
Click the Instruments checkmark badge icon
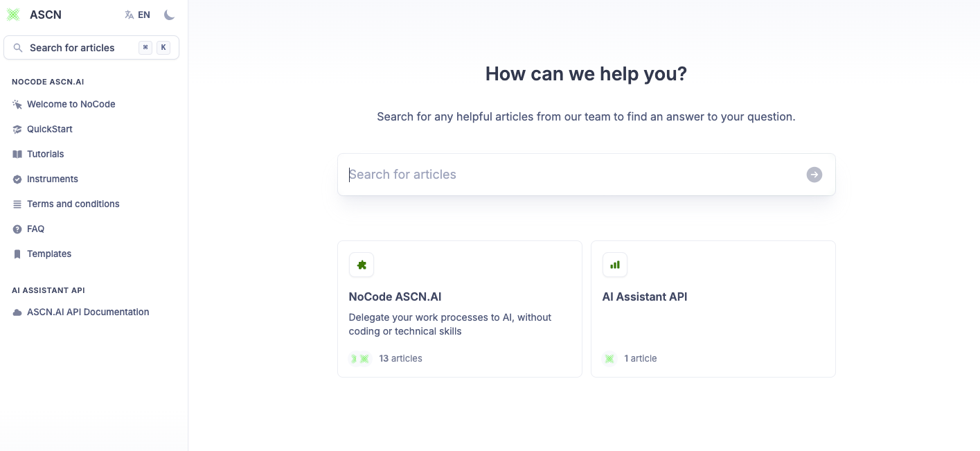point(17,179)
